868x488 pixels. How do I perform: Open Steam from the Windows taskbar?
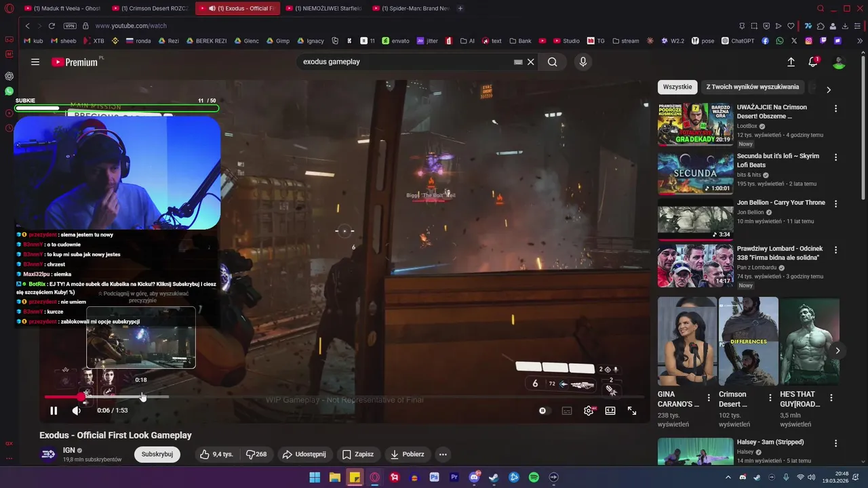pos(494,477)
